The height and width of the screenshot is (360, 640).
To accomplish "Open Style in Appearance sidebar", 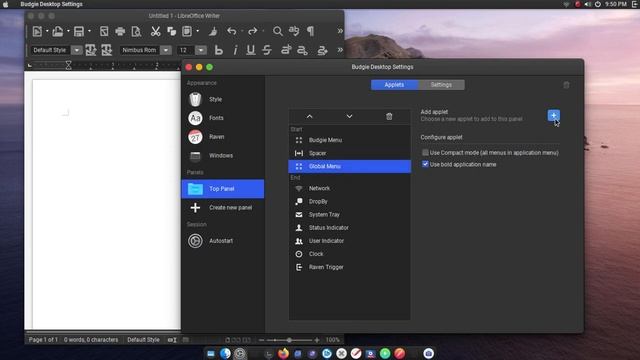I will [x=223, y=99].
